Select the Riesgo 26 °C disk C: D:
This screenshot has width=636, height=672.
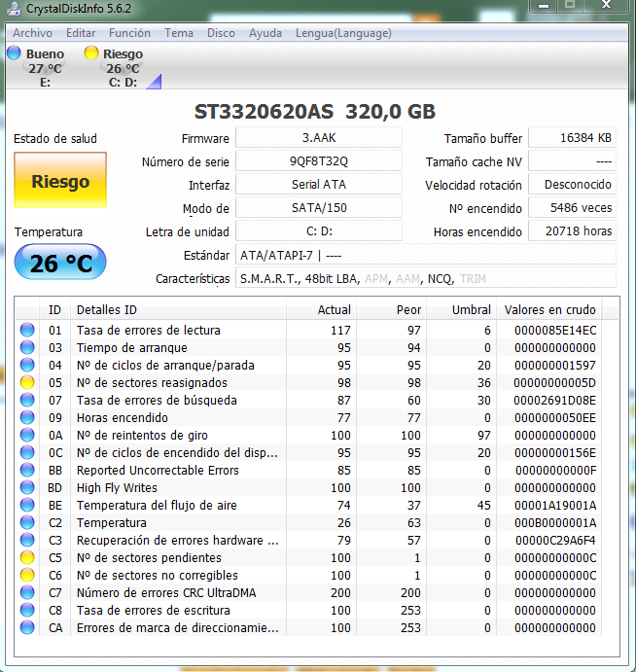[115, 67]
